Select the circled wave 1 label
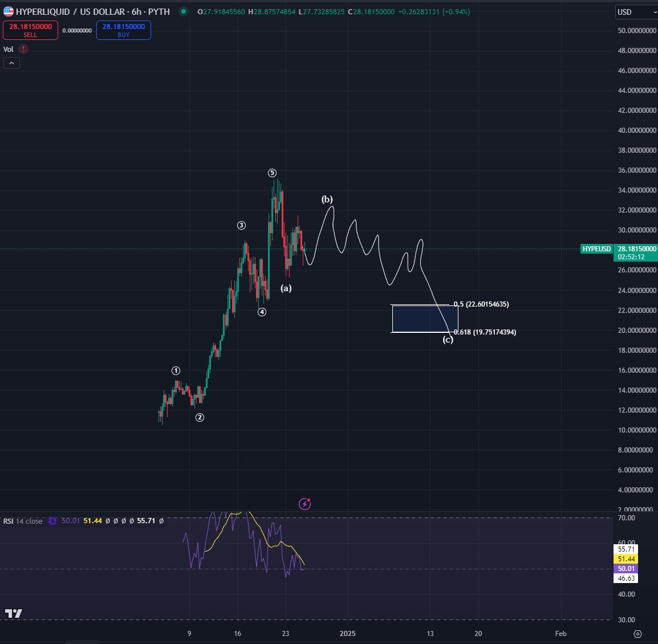Image resolution: width=658 pixels, height=644 pixels. tap(176, 370)
